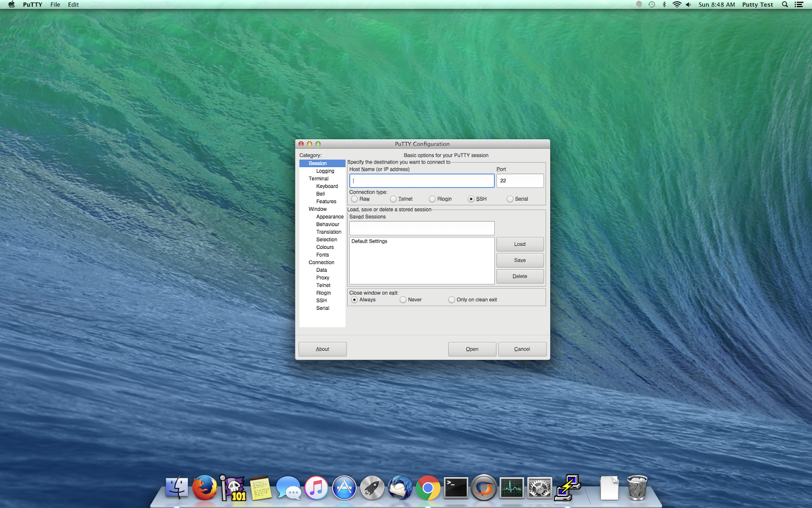Open the Terminal app in dock
Image resolution: width=812 pixels, height=508 pixels.
coord(456,488)
